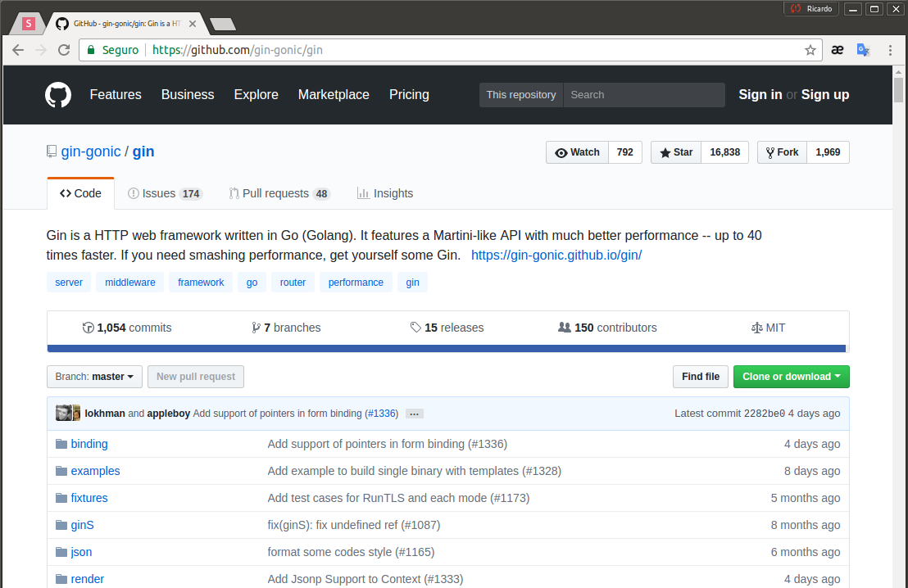The height and width of the screenshot is (588, 908).
Task: Expand the commit message ellipsis button
Action: pos(414,414)
